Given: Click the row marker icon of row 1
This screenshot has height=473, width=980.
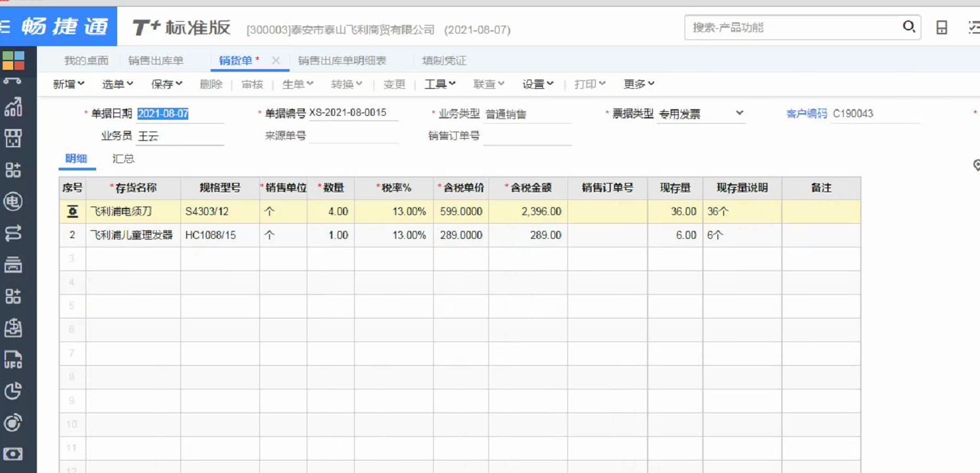Looking at the screenshot, I should [x=72, y=211].
